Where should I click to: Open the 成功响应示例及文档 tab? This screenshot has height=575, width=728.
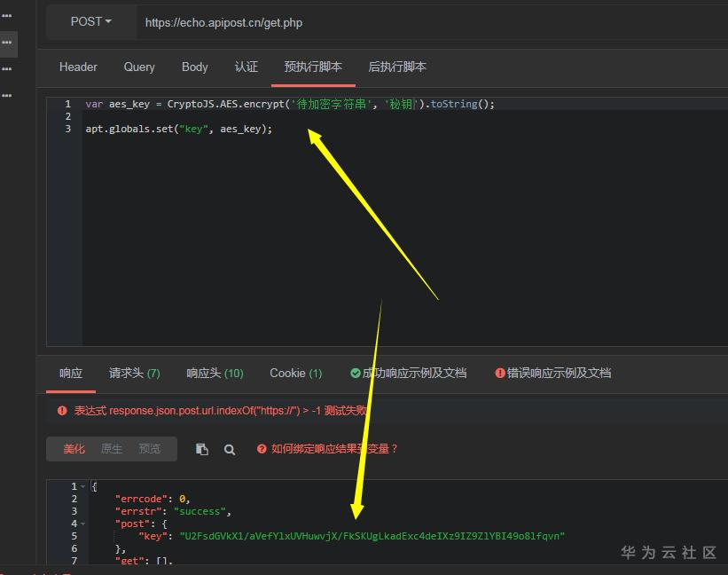click(409, 373)
